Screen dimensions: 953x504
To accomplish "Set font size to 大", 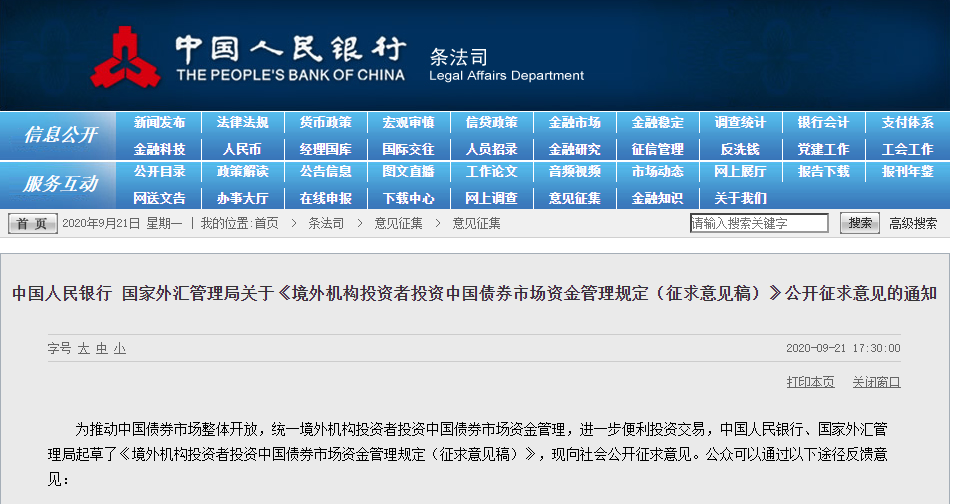I will tap(83, 348).
